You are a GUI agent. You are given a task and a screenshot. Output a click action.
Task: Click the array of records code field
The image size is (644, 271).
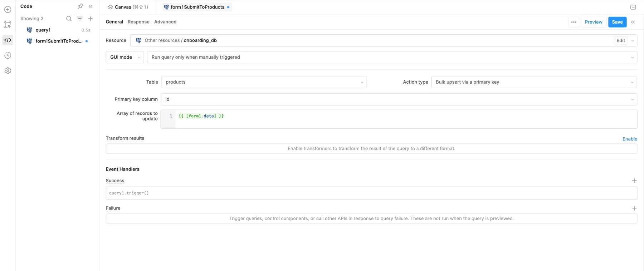tap(399, 119)
